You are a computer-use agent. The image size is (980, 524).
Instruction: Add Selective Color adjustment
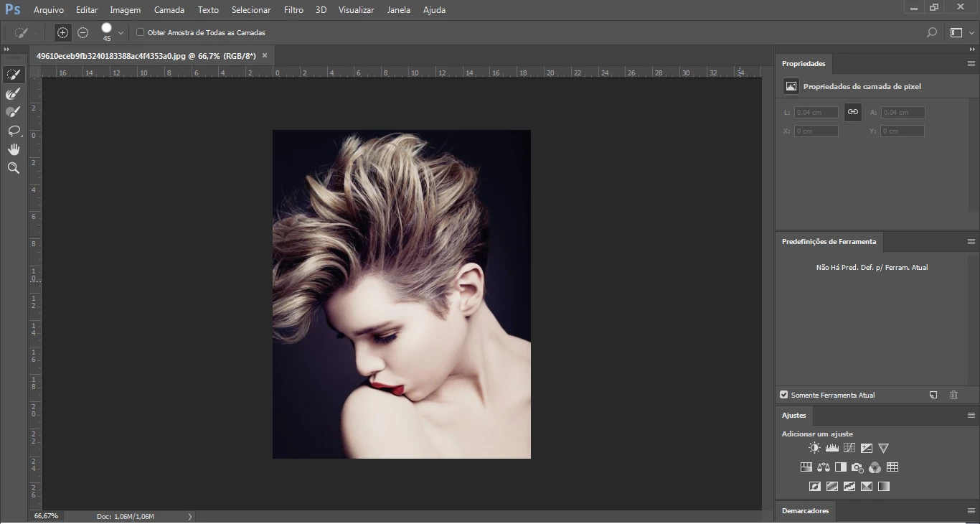tap(867, 486)
